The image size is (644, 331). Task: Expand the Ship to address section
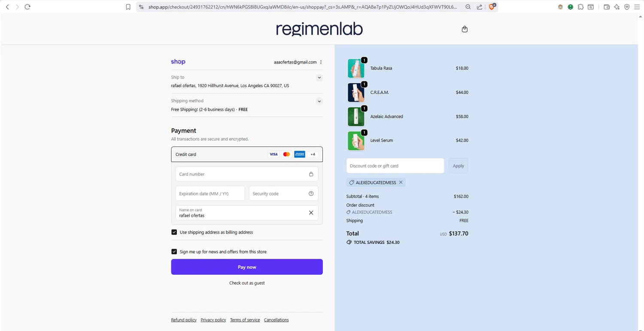pyautogui.click(x=319, y=78)
